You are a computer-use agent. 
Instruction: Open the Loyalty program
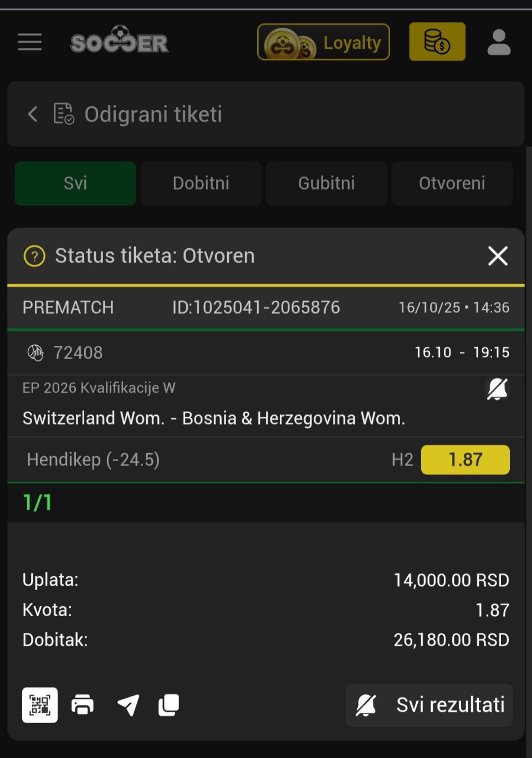pos(324,42)
